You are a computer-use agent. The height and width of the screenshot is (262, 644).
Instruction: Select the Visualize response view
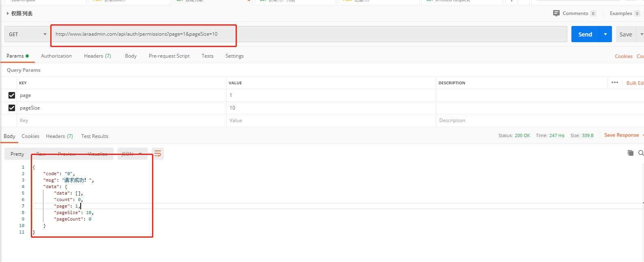coord(98,154)
